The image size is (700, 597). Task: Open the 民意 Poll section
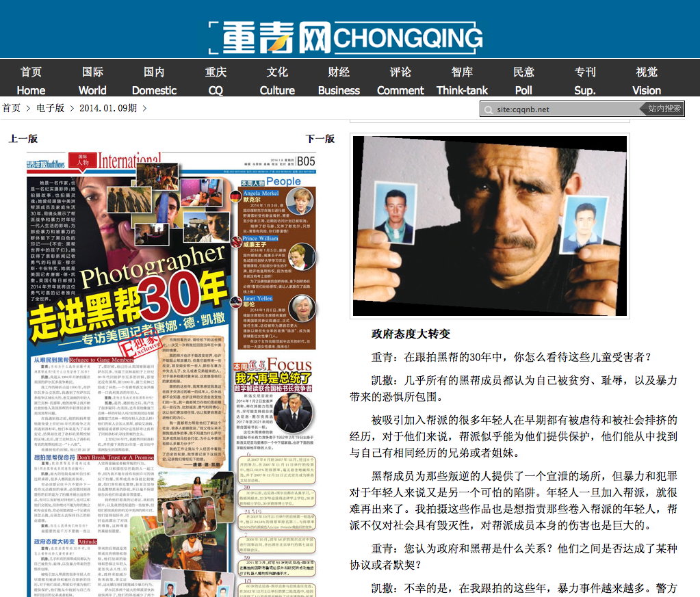point(523,81)
